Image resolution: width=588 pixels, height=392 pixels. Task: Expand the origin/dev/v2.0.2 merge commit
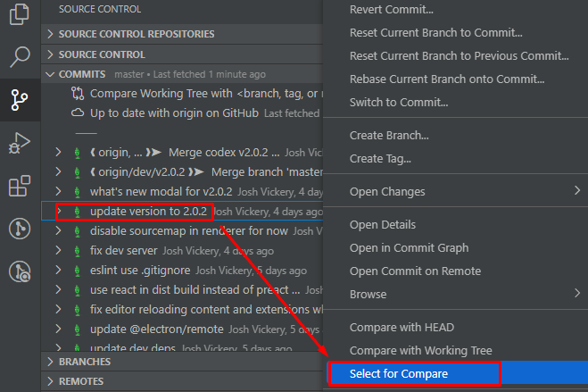click(58, 171)
